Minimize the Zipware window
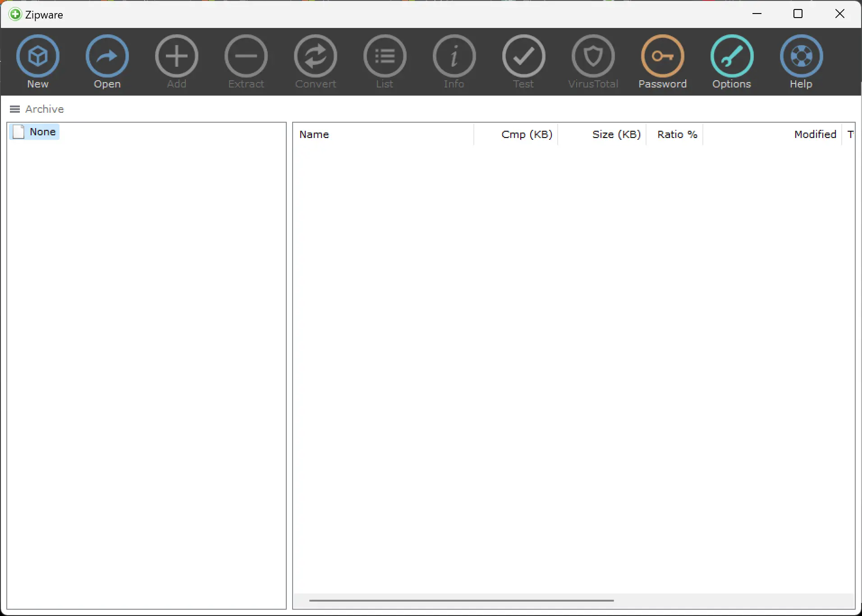The height and width of the screenshot is (616, 862). 757,14
